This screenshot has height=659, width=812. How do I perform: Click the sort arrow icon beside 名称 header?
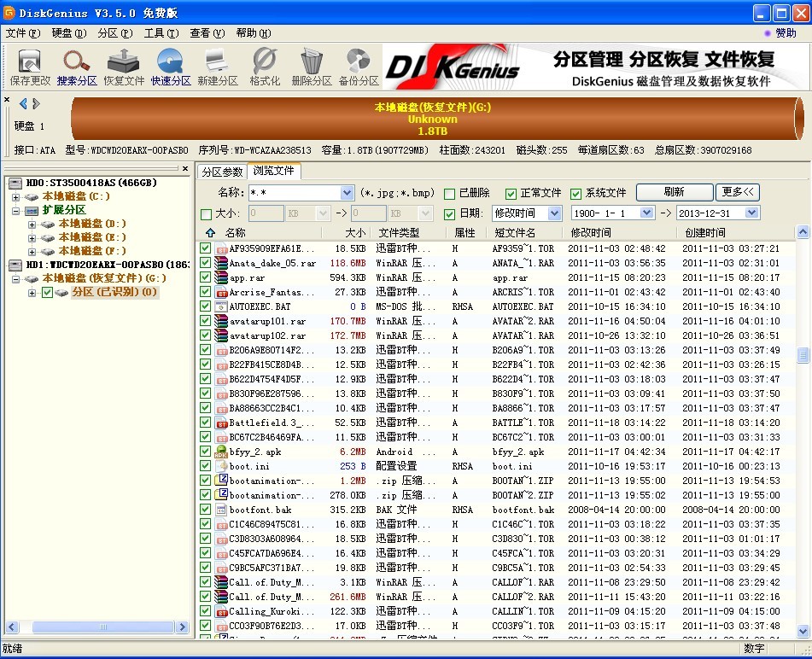click(x=210, y=232)
